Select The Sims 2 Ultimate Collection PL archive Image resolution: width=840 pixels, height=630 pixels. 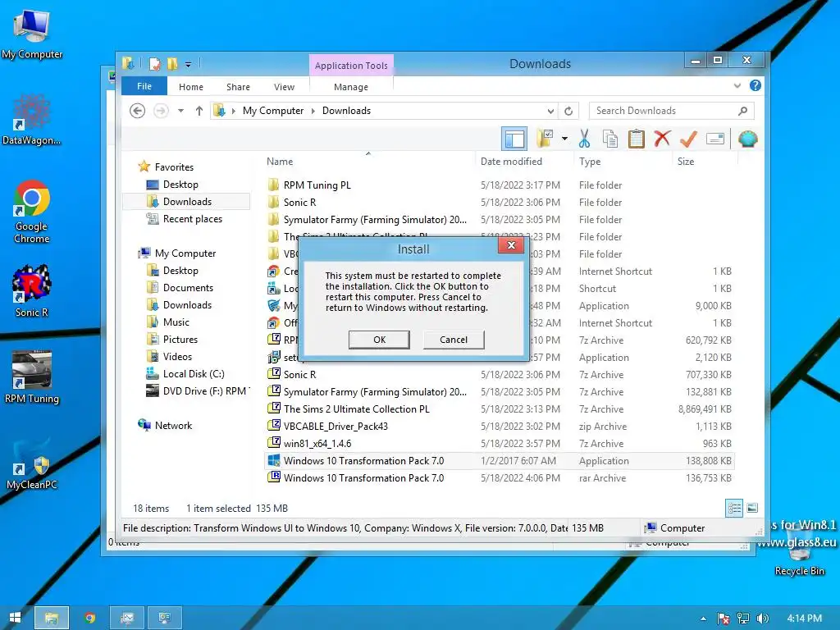pos(500,409)
